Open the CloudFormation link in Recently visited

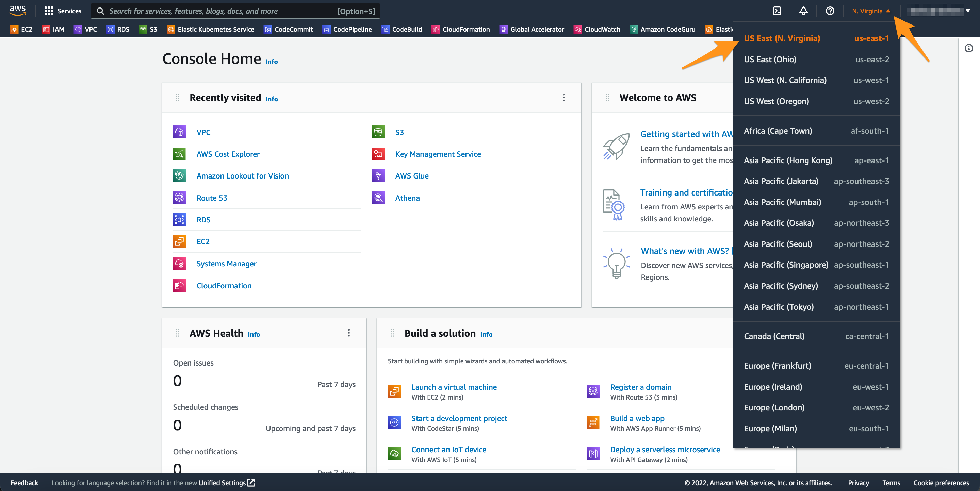coord(224,285)
